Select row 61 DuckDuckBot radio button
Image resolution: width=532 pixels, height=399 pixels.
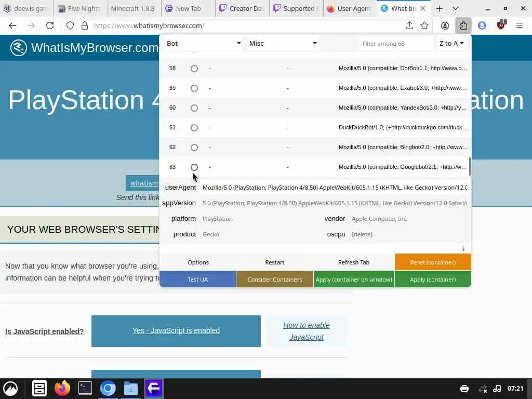point(194,128)
